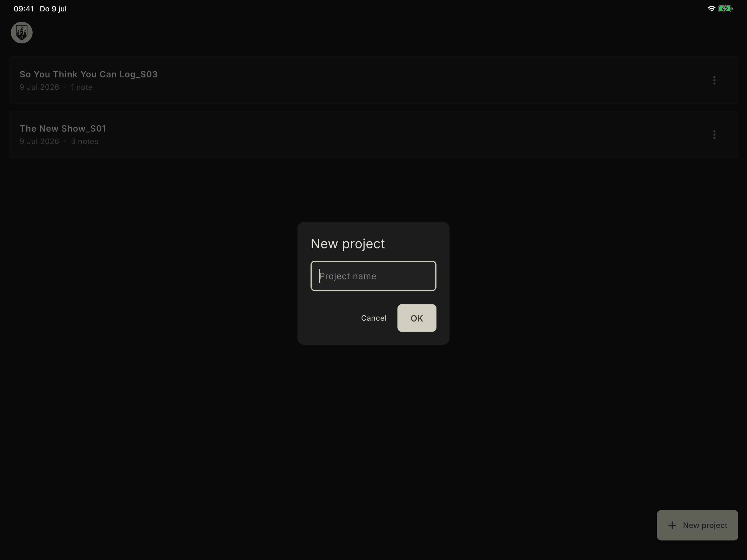Tap the date 'Do 9 jul' in status bar

pos(53,9)
